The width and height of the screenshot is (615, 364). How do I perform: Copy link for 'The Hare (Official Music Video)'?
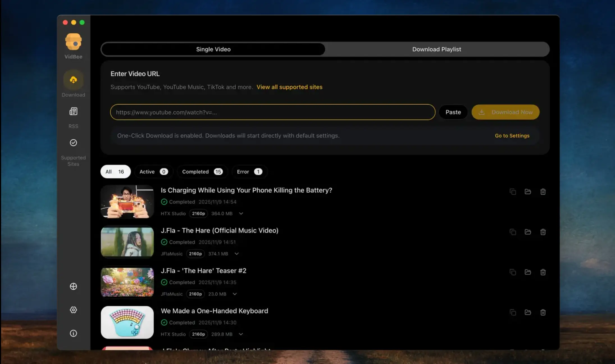[x=513, y=232]
